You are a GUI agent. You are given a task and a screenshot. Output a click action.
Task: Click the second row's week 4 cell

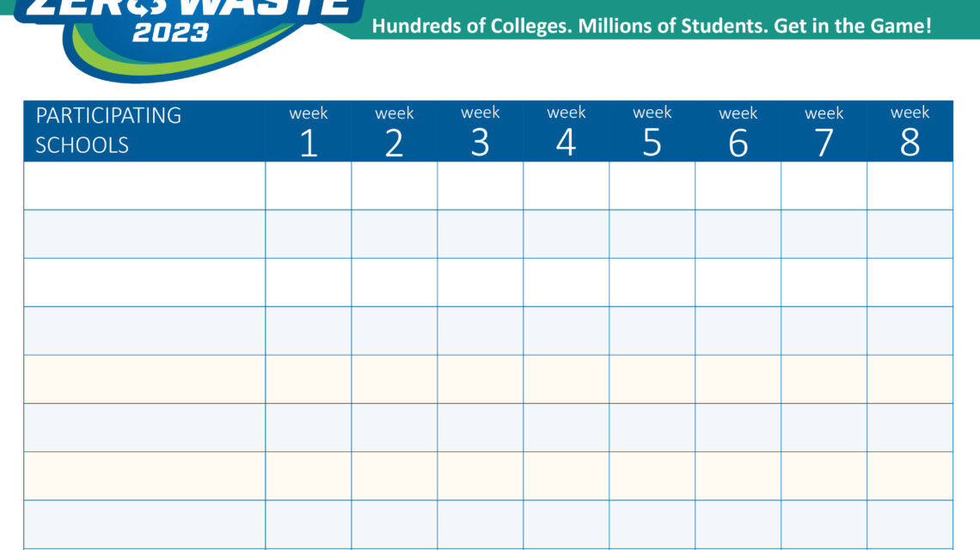pyautogui.click(x=566, y=234)
